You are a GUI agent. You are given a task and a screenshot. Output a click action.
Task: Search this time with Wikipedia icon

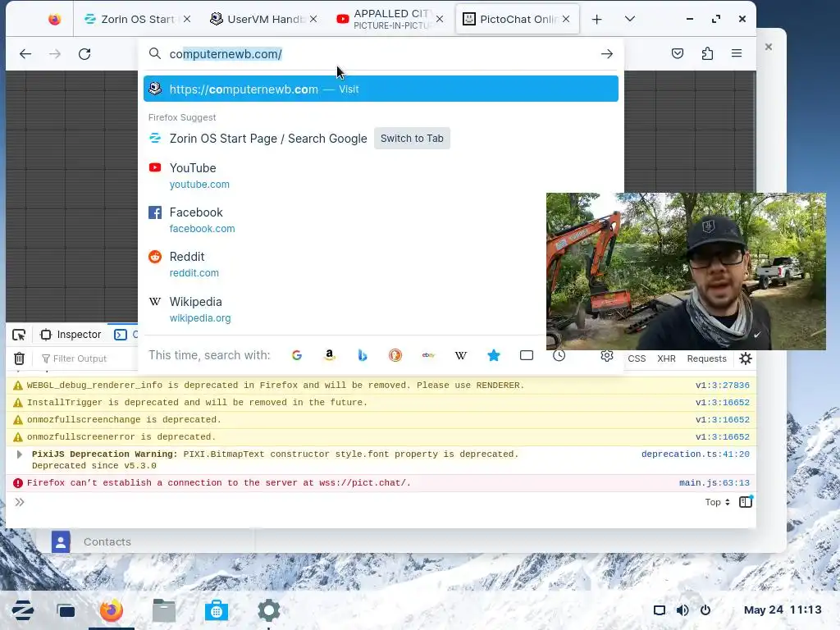461,355
